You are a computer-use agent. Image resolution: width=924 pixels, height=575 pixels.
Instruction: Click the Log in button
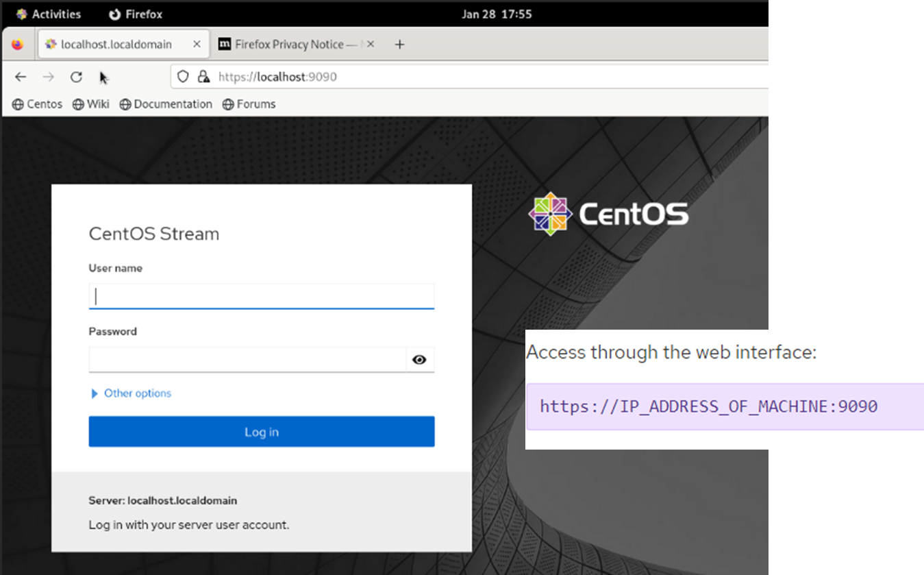click(262, 432)
